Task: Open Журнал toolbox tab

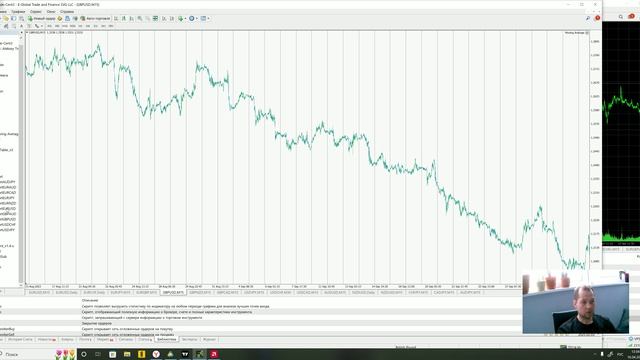Action: coord(209,339)
